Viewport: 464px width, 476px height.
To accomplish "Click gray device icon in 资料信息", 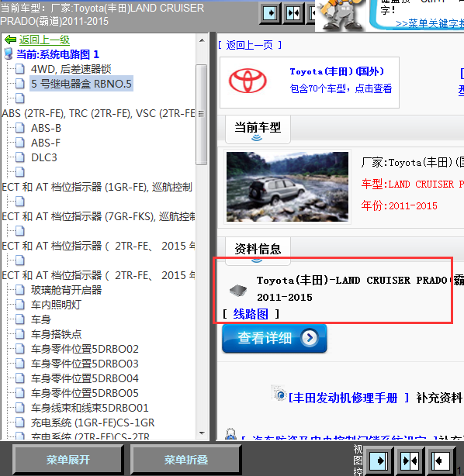I will [x=238, y=290].
